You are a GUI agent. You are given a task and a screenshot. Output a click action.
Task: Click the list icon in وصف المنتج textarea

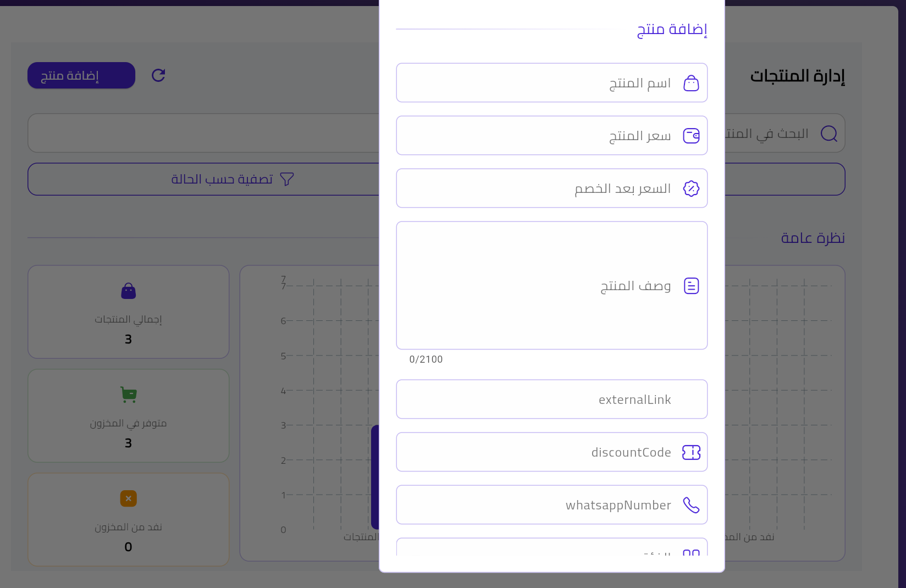pos(691,285)
